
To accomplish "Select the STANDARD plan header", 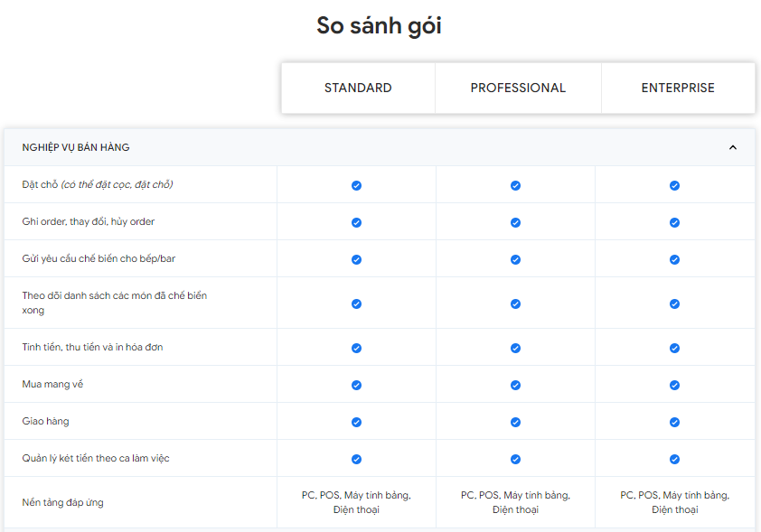I will [358, 88].
